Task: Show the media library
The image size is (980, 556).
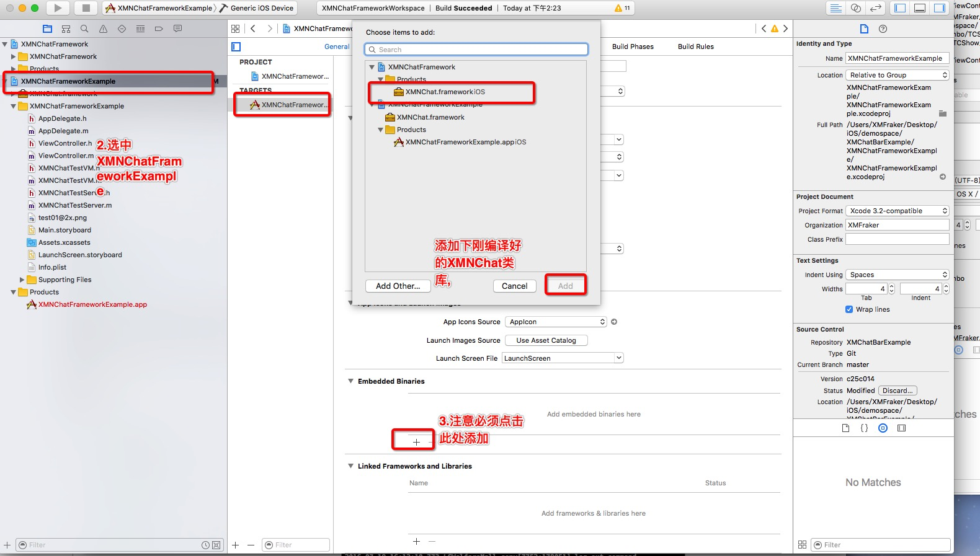Action: 901,428
